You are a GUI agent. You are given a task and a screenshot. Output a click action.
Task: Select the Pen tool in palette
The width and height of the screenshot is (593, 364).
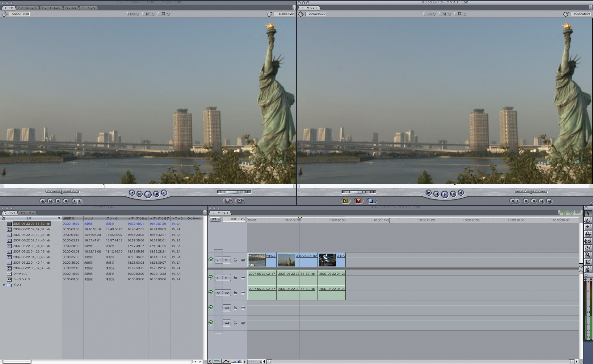coord(588,269)
